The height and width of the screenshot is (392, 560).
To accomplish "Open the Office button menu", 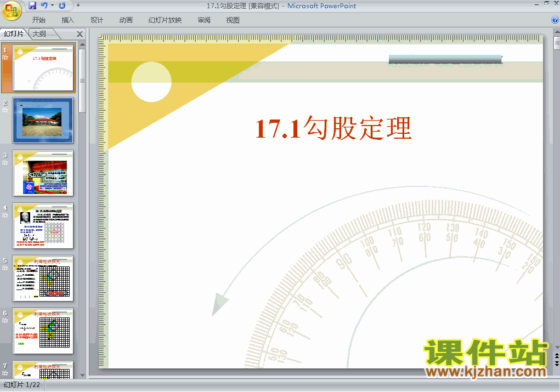I will 12,10.
